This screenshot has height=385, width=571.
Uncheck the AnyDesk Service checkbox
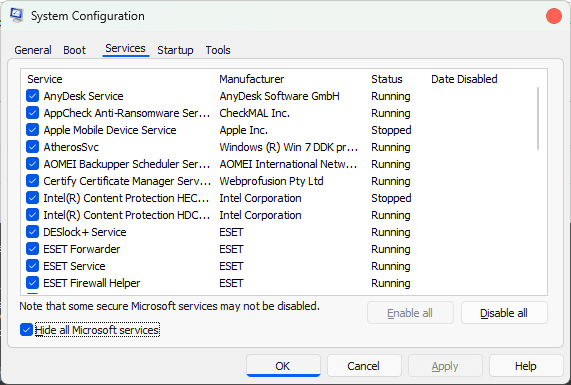tap(32, 96)
